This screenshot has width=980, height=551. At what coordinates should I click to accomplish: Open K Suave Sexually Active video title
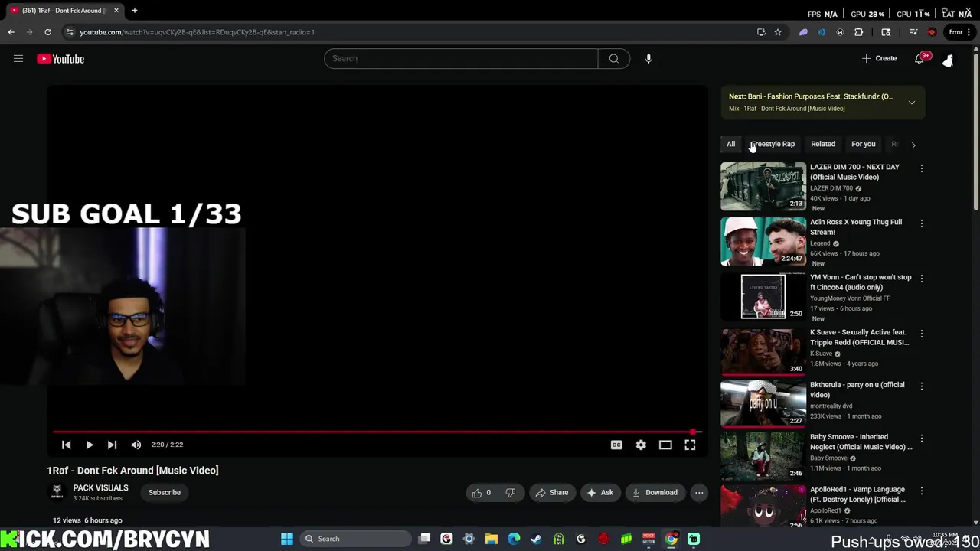(x=860, y=337)
